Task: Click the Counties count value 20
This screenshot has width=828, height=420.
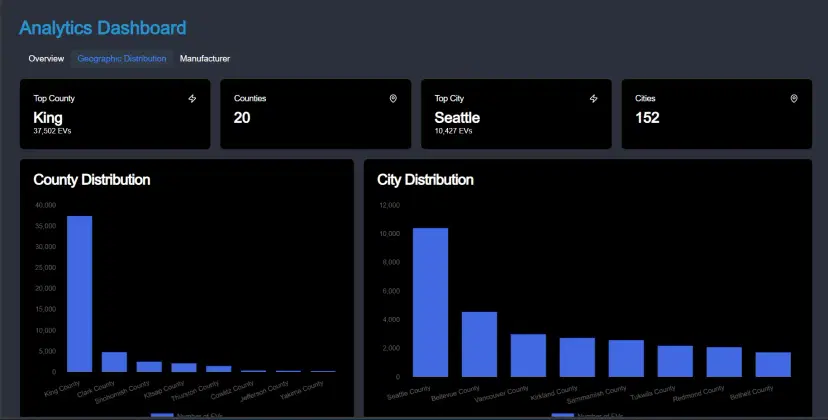Action: pos(242,118)
